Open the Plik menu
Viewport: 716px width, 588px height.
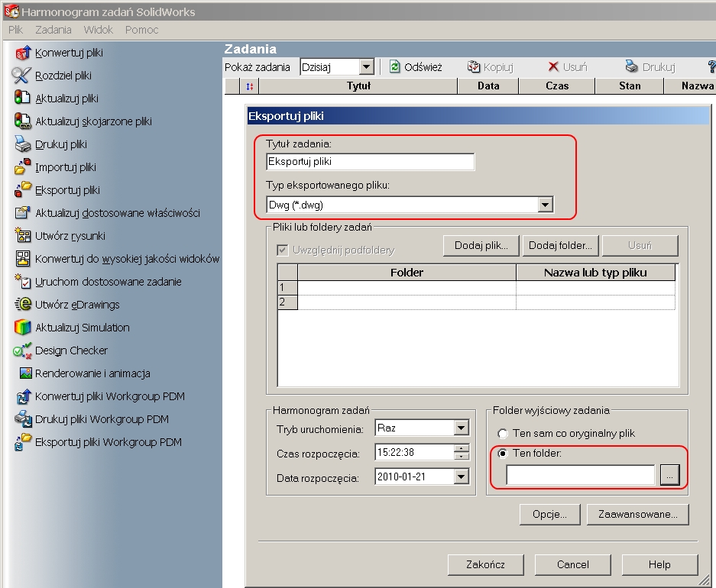click(x=15, y=30)
